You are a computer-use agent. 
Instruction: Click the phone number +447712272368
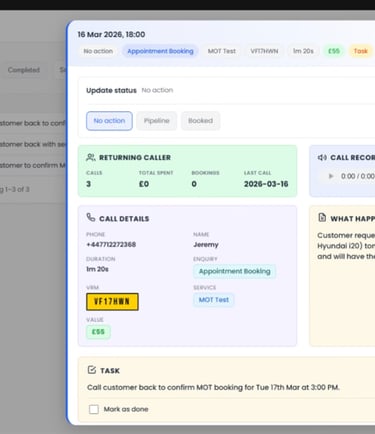point(111,244)
